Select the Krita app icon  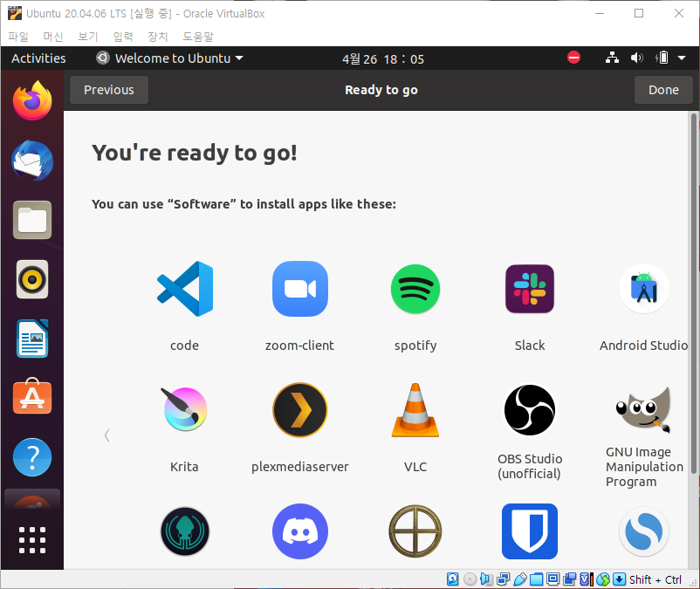(185, 409)
